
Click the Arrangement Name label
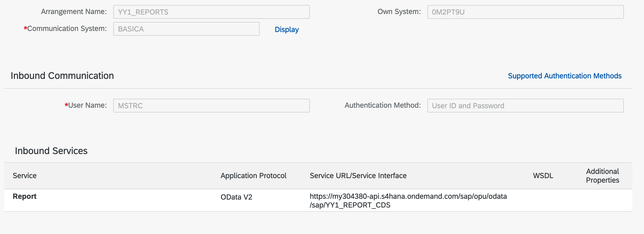tap(74, 12)
